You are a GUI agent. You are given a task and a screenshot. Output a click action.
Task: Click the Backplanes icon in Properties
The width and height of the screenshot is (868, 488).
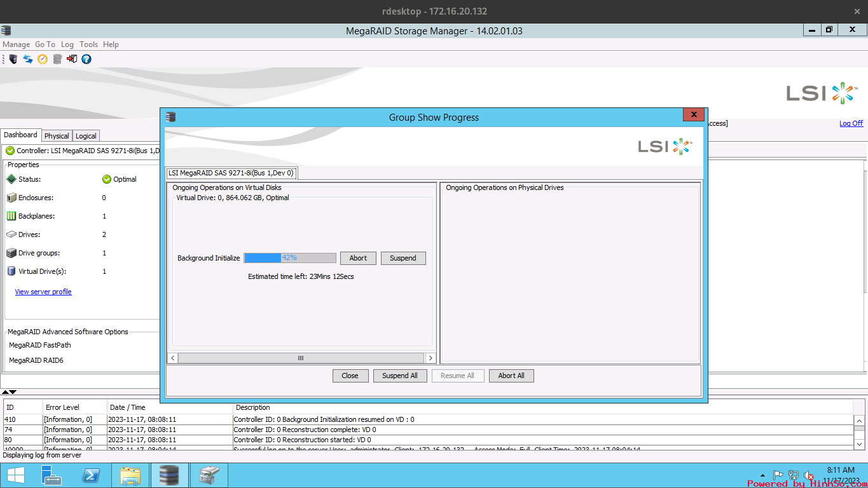tap(11, 216)
